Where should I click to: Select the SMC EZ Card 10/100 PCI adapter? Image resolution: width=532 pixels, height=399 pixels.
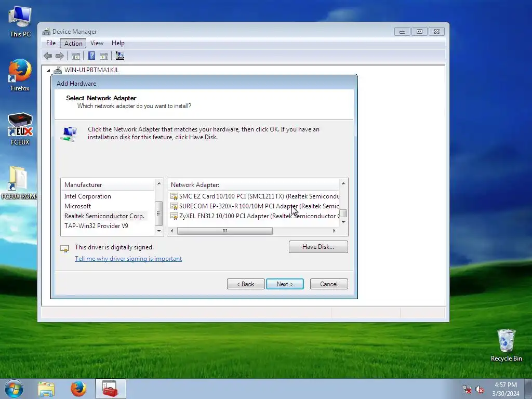(x=255, y=196)
